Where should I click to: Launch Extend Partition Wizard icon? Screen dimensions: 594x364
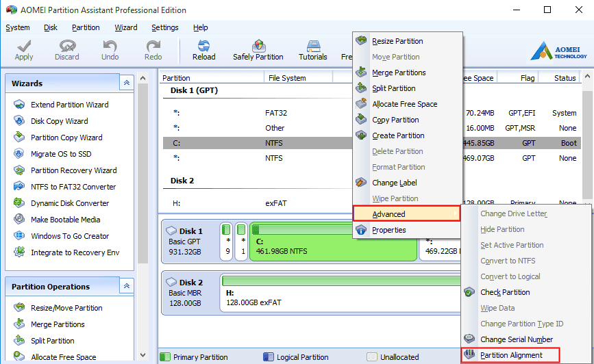point(19,105)
